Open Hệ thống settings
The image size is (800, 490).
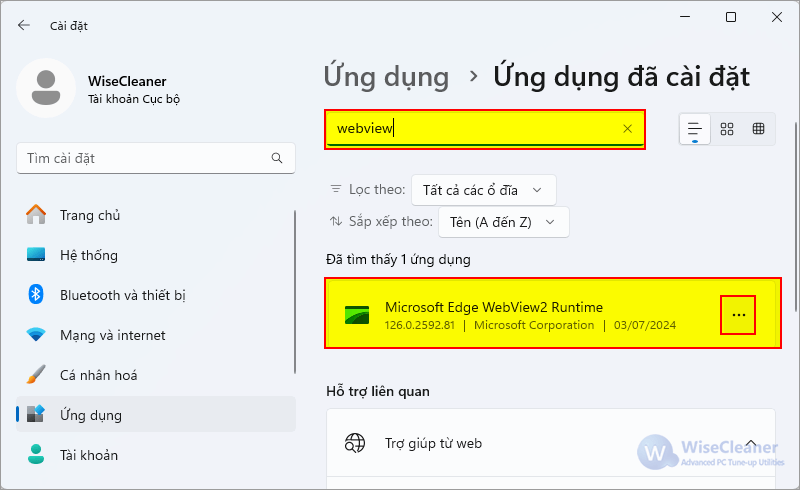(156, 255)
